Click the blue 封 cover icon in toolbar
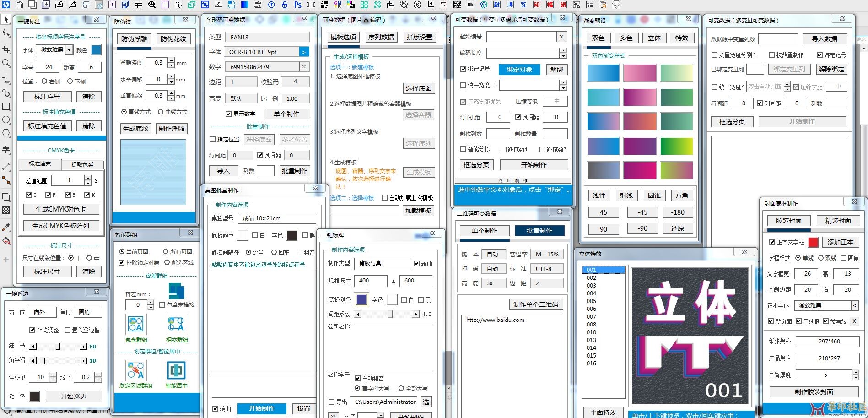868x418 pixels. (497, 5)
